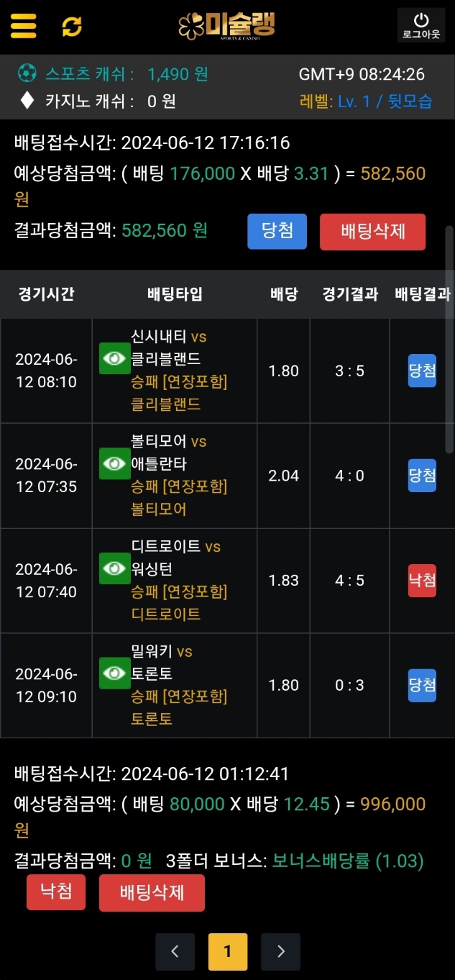455x980 pixels.
Task: Delete the 176,000 bet with 배팅삭제
Action: coord(372,232)
